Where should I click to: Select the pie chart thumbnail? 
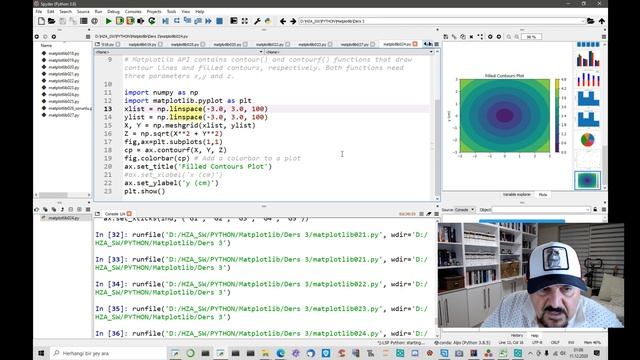[588, 140]
